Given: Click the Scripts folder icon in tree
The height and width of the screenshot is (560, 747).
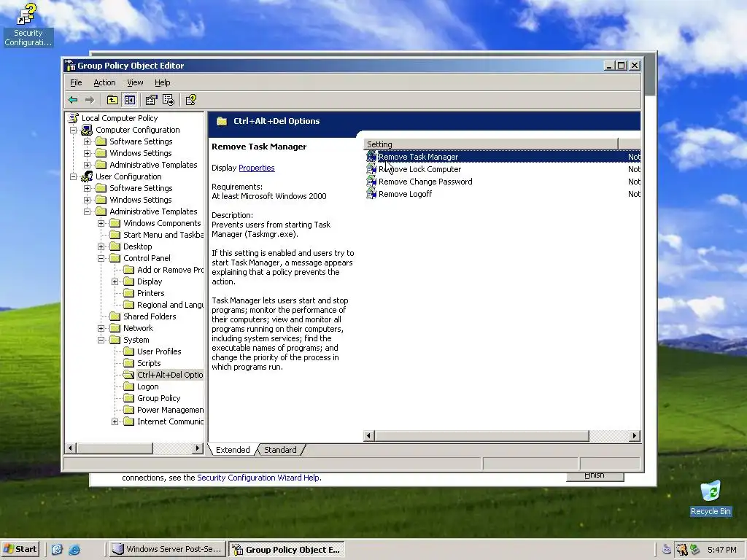Looking at the screenshot, I should coord(128,363).
